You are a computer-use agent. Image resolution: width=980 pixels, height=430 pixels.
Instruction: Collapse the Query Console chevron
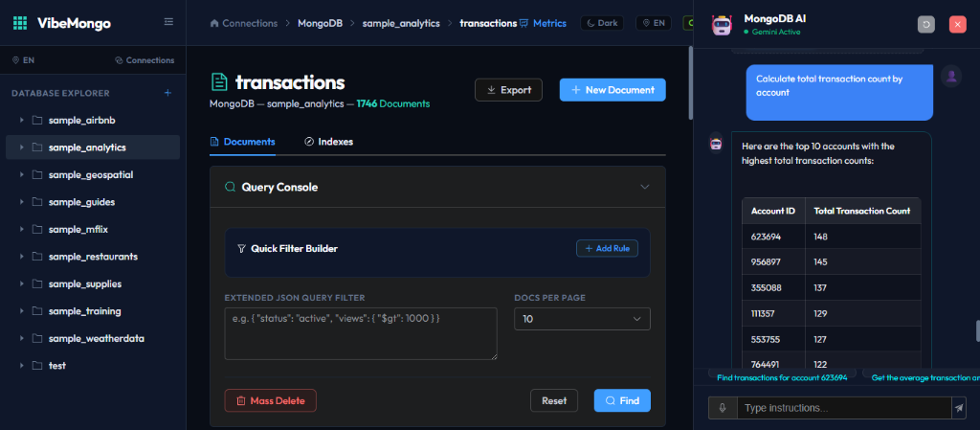coord(645,187)
